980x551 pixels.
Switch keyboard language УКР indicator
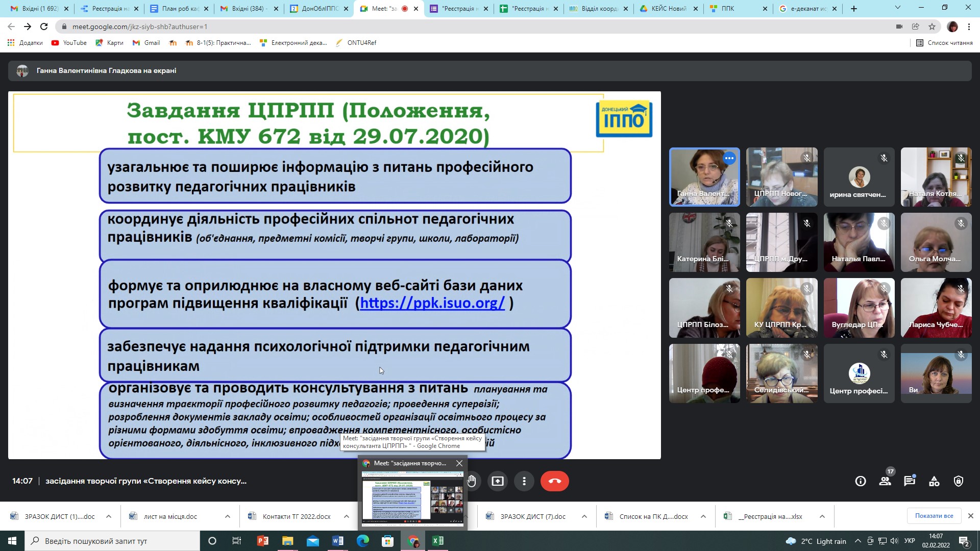(910, 541)
